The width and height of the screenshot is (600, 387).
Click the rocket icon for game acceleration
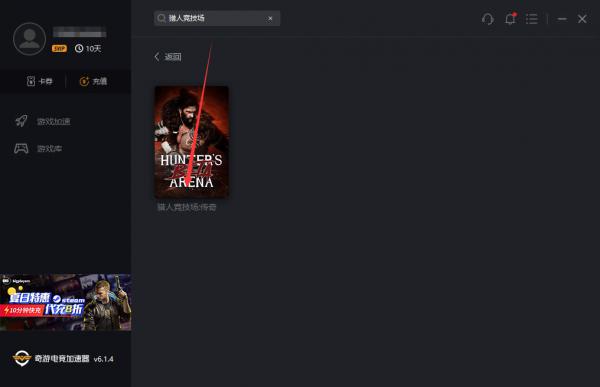(21, 121)
